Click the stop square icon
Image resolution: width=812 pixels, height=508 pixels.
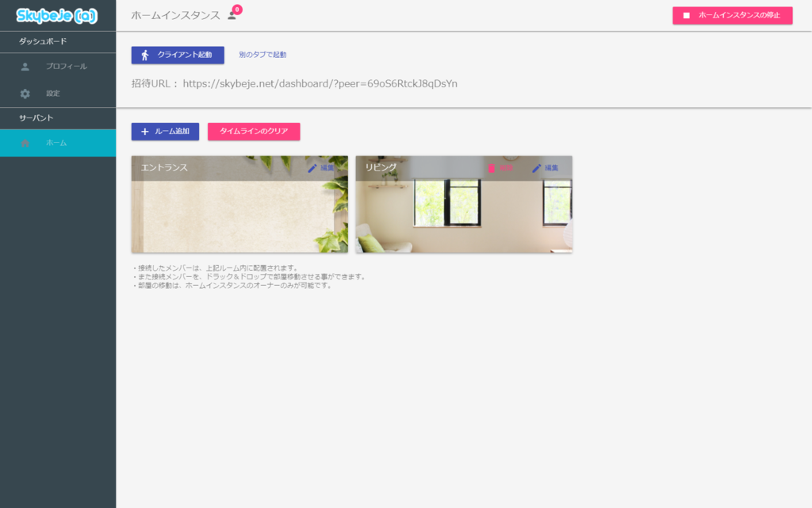(x=686, y=16)
